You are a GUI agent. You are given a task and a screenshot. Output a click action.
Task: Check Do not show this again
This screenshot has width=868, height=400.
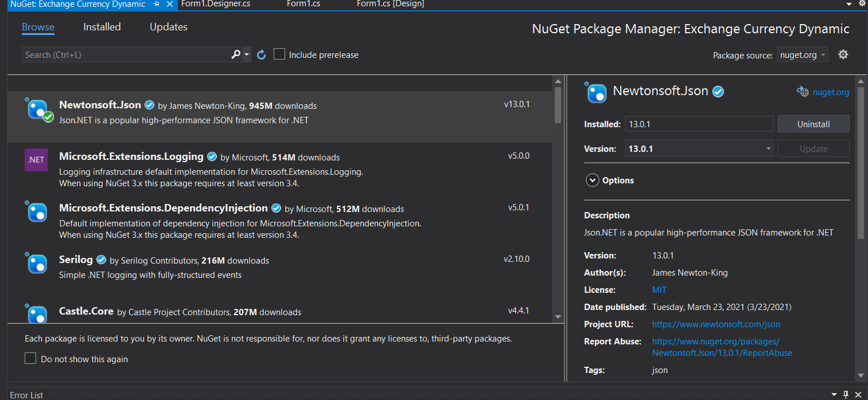click(x=30, y=359)
